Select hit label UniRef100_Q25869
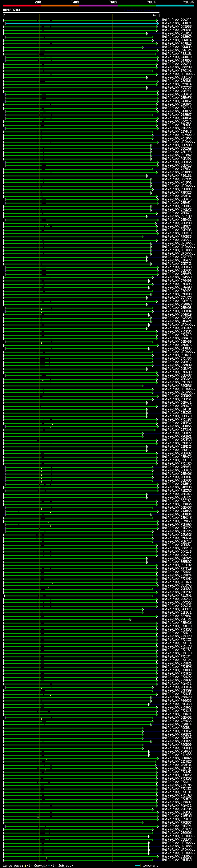This screenshot has width=197, height=868. [177, 521]
